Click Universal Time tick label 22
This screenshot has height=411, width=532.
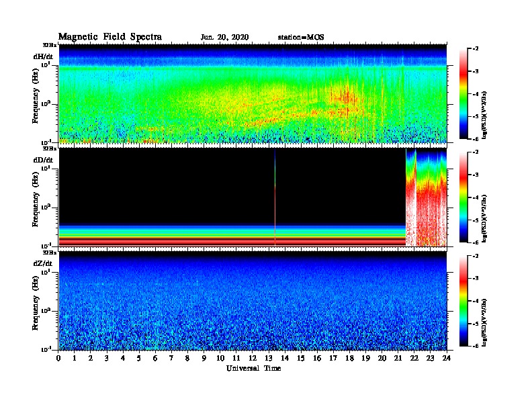(414, 358)
